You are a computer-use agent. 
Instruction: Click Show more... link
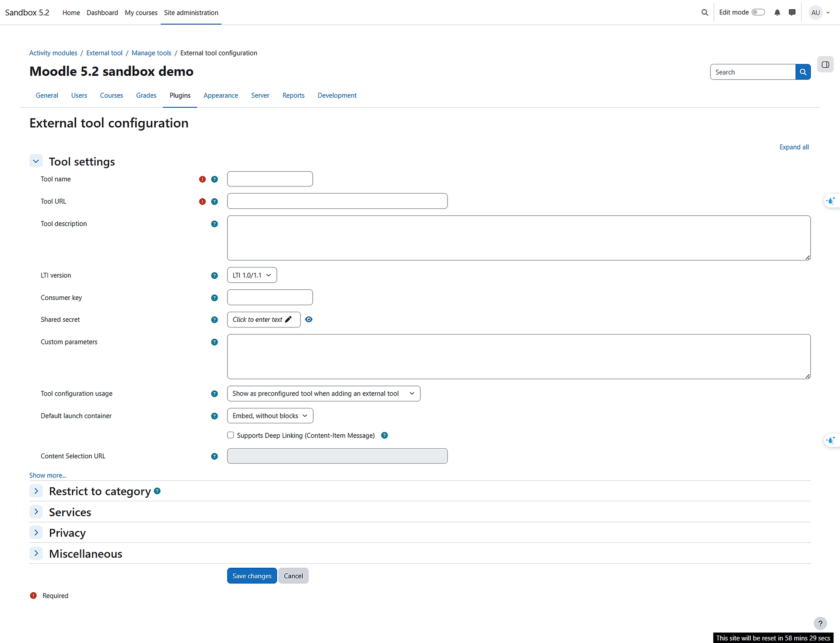click(48, 475)
